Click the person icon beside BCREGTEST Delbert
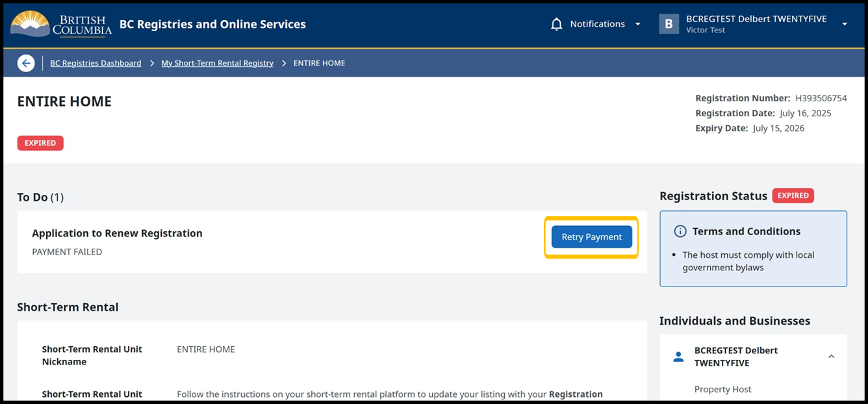This screenshot has width=868, height=404. [x=678, y=357]
